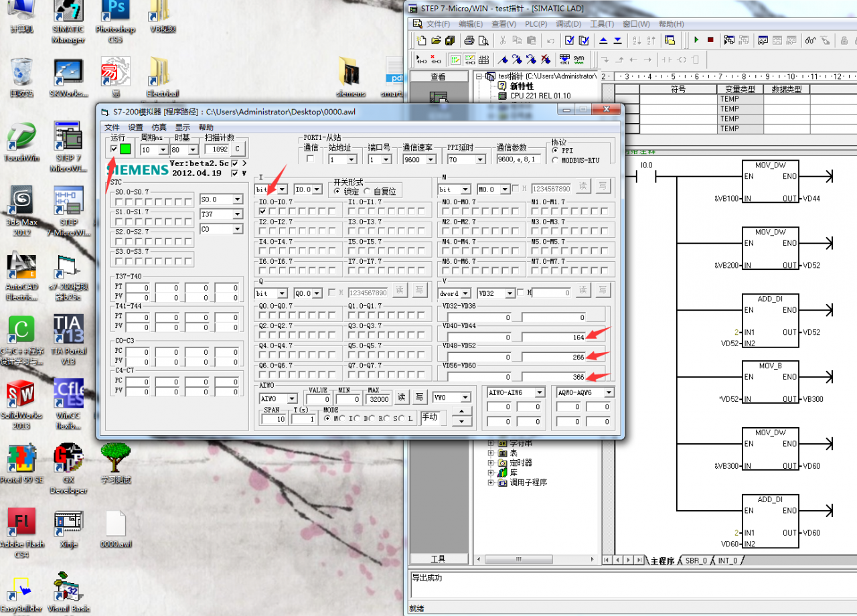Screen dimensions: 857x616
Task: Click the Insert Network icon with black arrow
Action: (x=422, y=59)
